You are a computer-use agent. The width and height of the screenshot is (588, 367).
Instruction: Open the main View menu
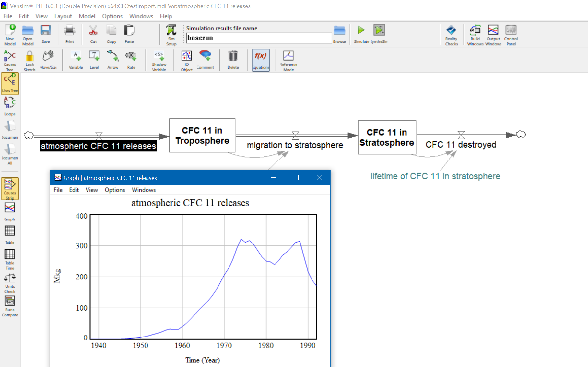(41, 16)
